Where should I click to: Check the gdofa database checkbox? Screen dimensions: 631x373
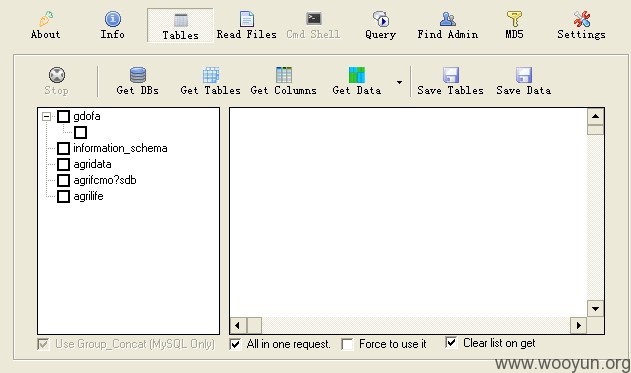63,117
